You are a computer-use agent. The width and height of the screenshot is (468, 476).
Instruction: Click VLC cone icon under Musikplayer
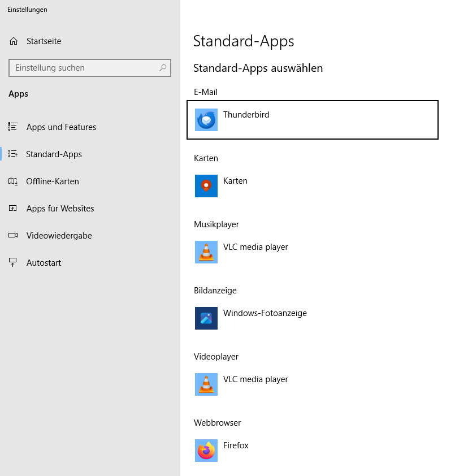(206, 252)
